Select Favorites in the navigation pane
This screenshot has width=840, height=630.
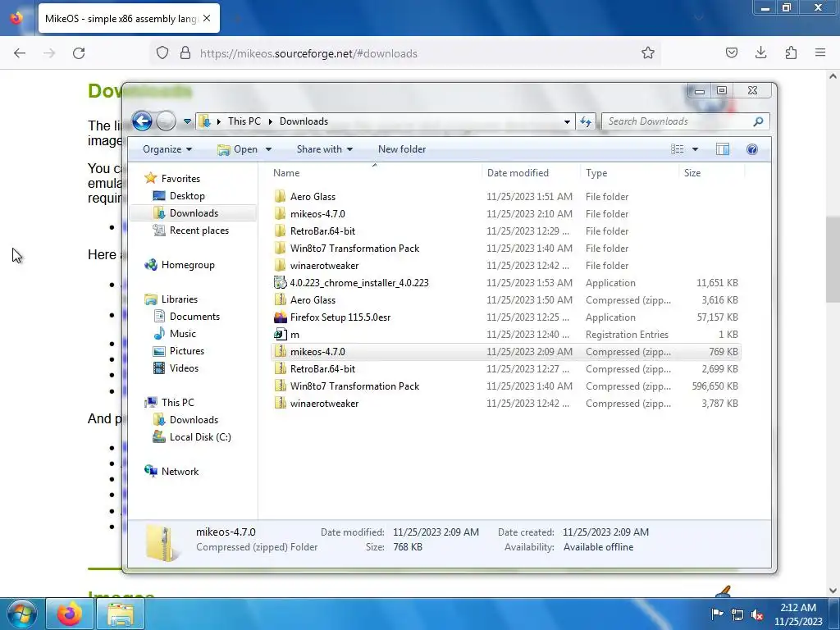180,178
